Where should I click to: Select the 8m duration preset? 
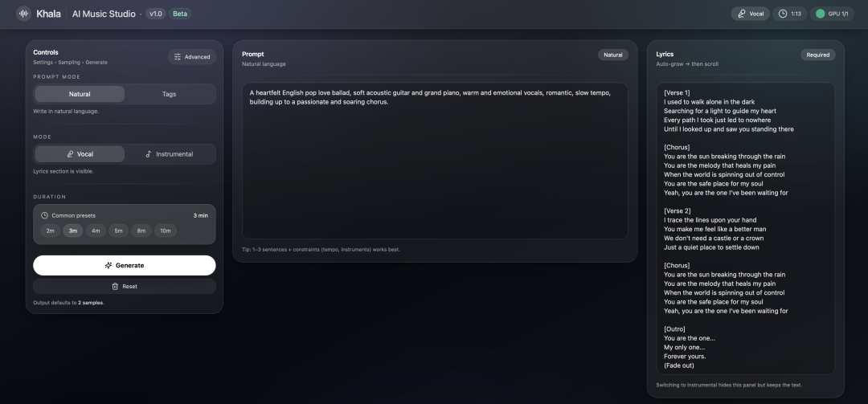141,231
